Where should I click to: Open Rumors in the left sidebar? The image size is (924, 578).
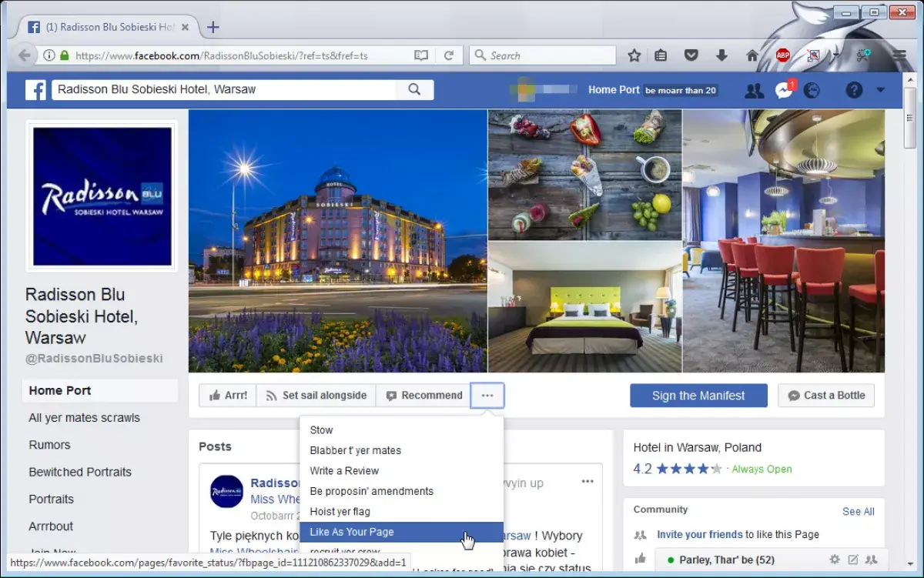click(49, 445)
